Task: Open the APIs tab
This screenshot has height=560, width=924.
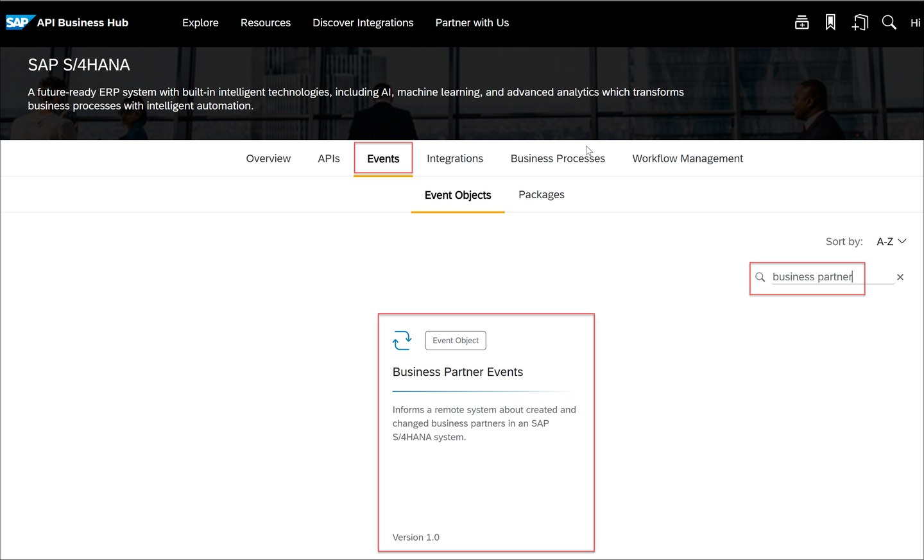Action: coord(329,158)
